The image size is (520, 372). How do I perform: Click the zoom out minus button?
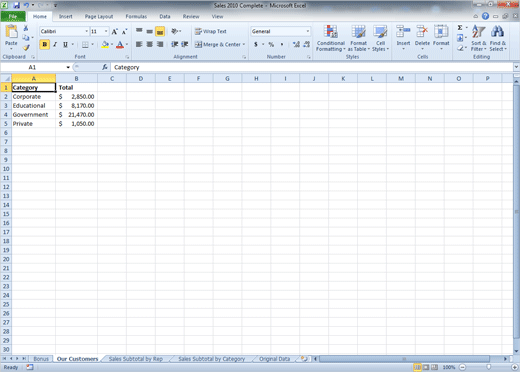point(463,367)
